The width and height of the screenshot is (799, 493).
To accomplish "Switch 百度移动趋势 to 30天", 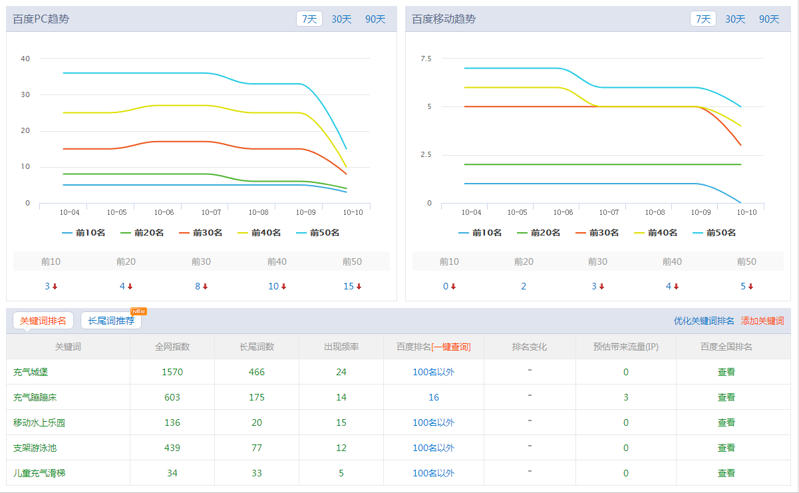I will pos(735,19).
